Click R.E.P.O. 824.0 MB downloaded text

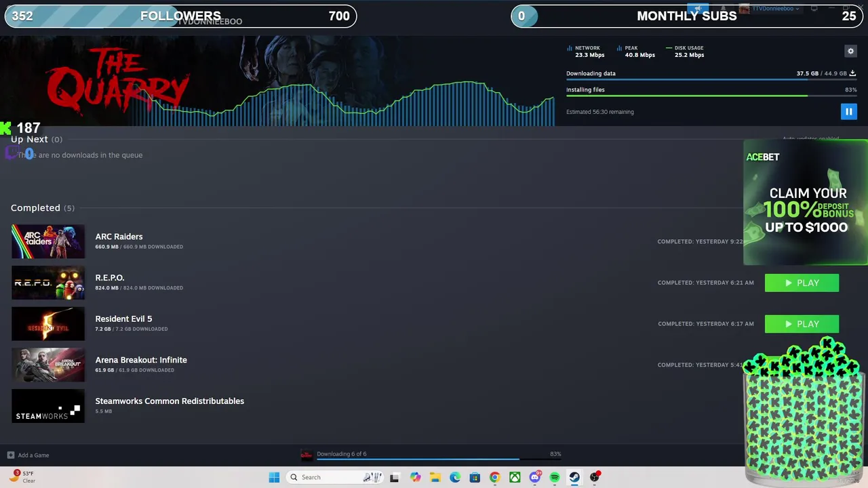tap(139, 288)
